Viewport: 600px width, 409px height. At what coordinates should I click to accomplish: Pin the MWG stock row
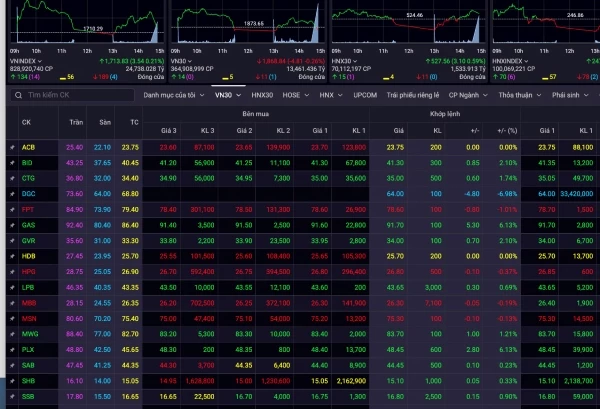[x=10, y=334]
